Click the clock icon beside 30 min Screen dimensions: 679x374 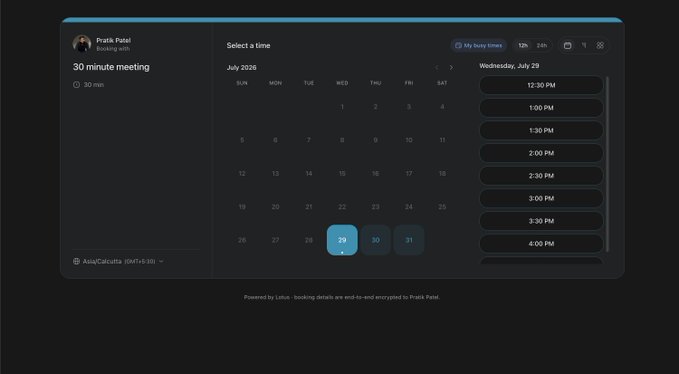tap(76, 85)
